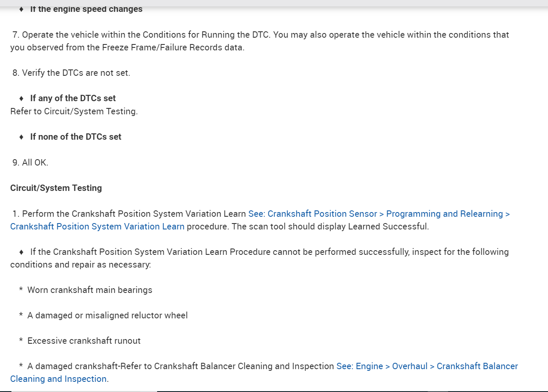Image resolution: width=548 pixels, height=392 pixels.
Task: Click the 'If any of the DTCs set' bullet
Action: pos(73,98)
